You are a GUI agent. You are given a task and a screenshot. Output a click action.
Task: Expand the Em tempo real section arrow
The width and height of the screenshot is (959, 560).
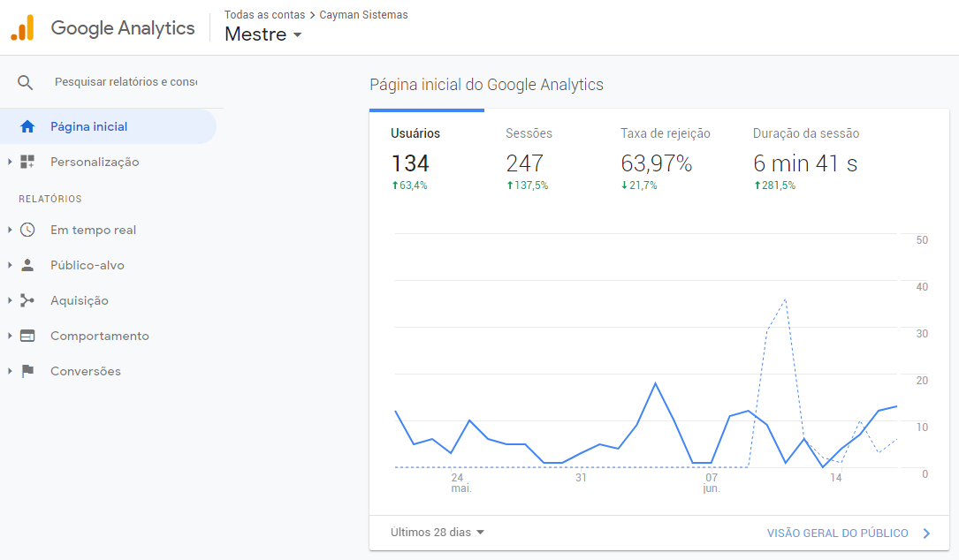[9, 230]
